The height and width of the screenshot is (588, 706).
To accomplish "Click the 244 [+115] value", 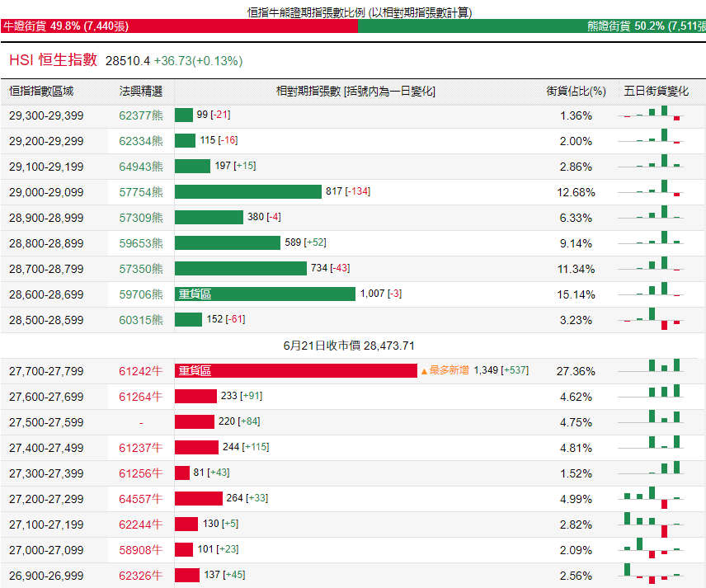I will click(246, 447).
